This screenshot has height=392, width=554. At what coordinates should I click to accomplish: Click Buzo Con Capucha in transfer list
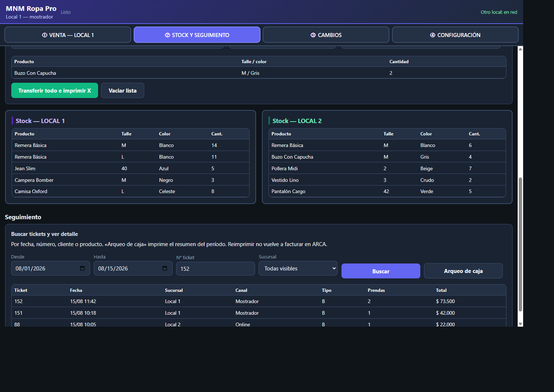point(35,73)
